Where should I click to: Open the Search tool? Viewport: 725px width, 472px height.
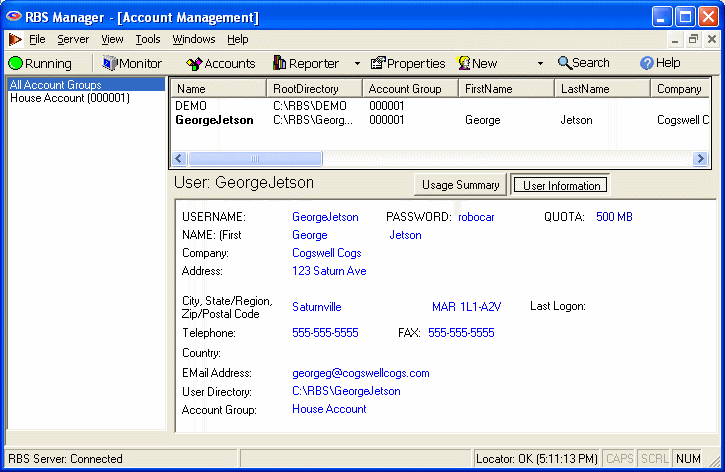tap(584, 62)
